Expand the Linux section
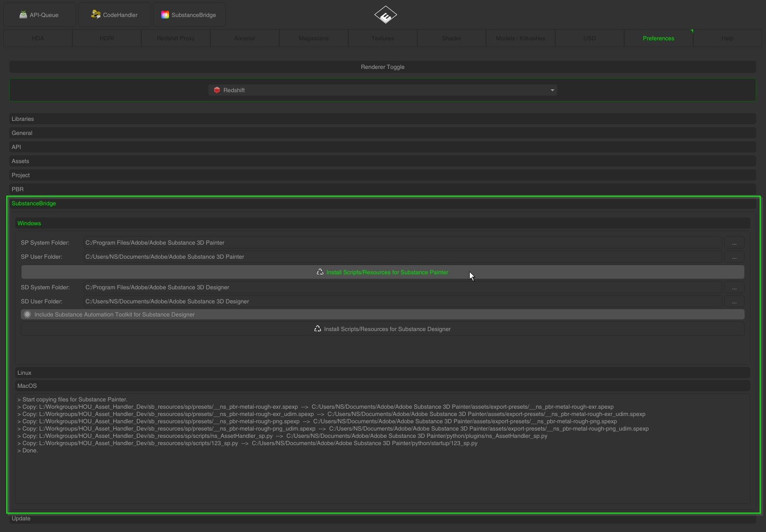This screenshot has height=532, width=766. click(x=24, y=373)
